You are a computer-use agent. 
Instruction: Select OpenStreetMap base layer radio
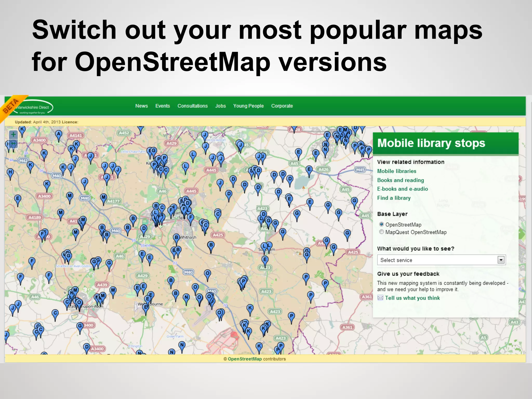tap(381, 224)
